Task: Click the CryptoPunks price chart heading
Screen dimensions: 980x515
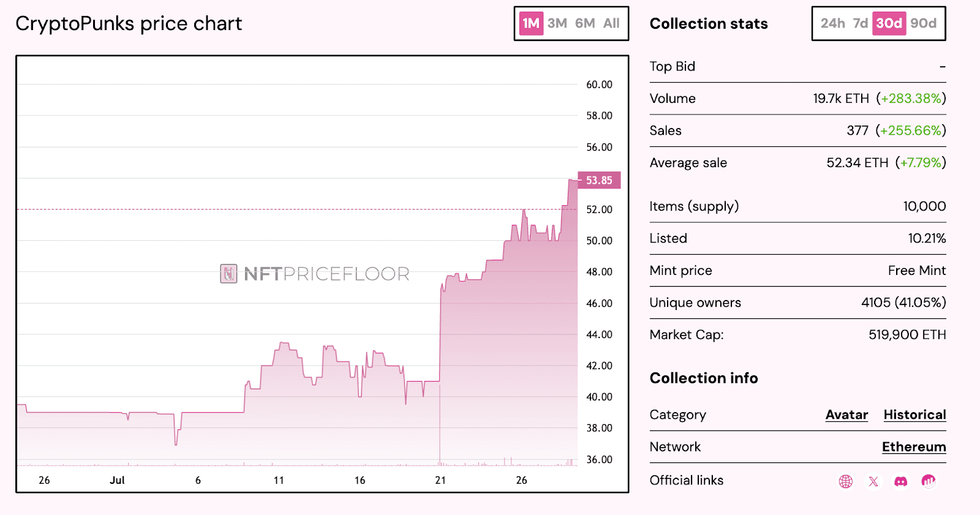Action: (x=129, y=24)
